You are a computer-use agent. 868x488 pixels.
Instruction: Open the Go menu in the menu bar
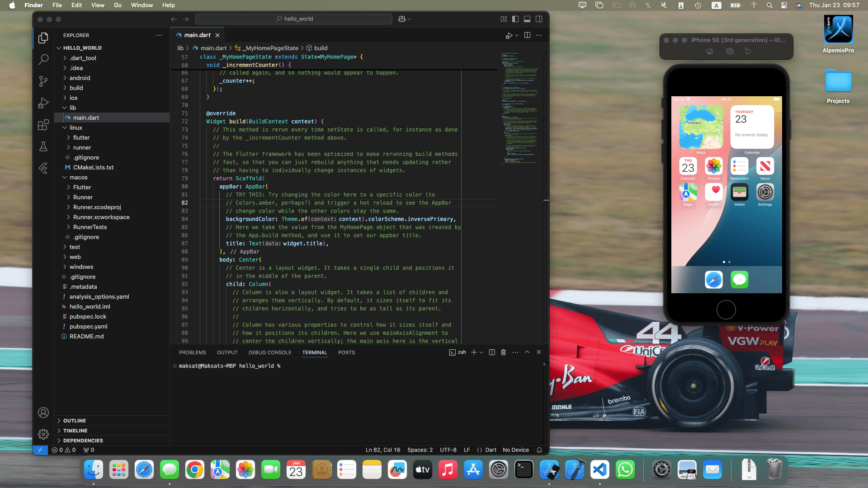(117, 5)
